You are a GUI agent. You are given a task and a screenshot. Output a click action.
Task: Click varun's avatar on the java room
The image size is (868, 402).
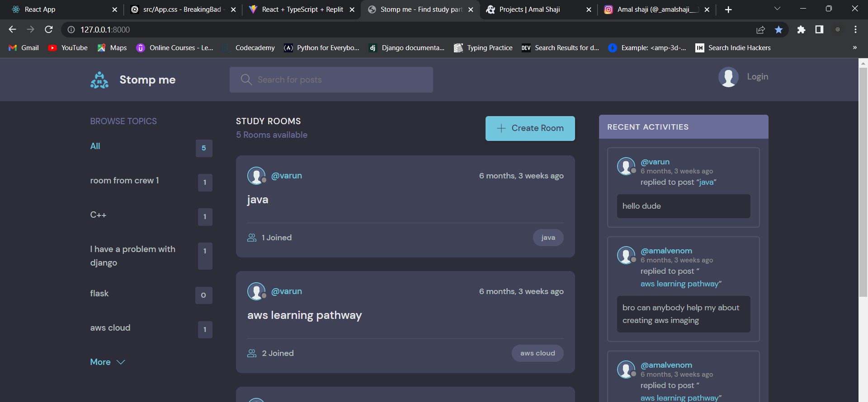pos(256,176)
